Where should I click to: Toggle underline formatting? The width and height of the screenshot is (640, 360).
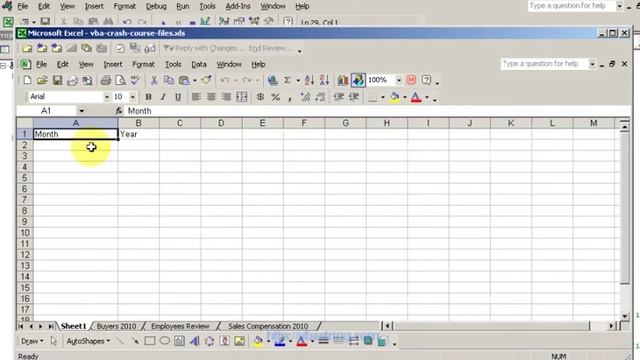(178, 97)
